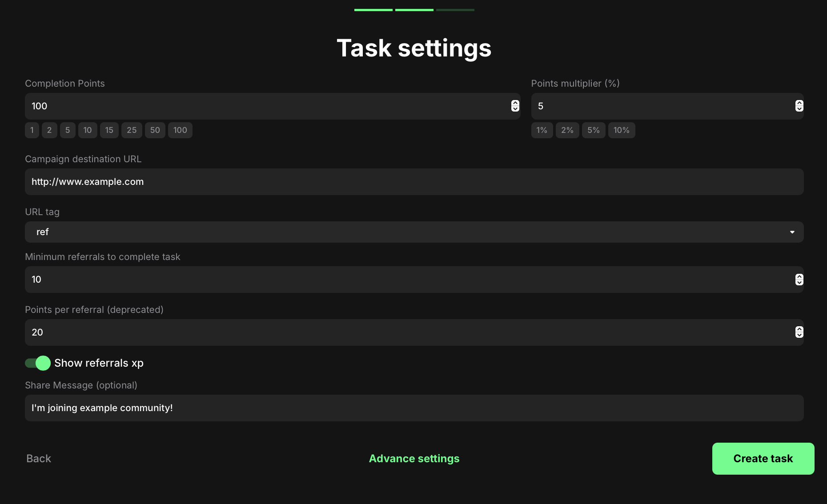Screen dimensions: 827x504
Task: Click the Points per referral stepper arrows
Action: [799, 332]
